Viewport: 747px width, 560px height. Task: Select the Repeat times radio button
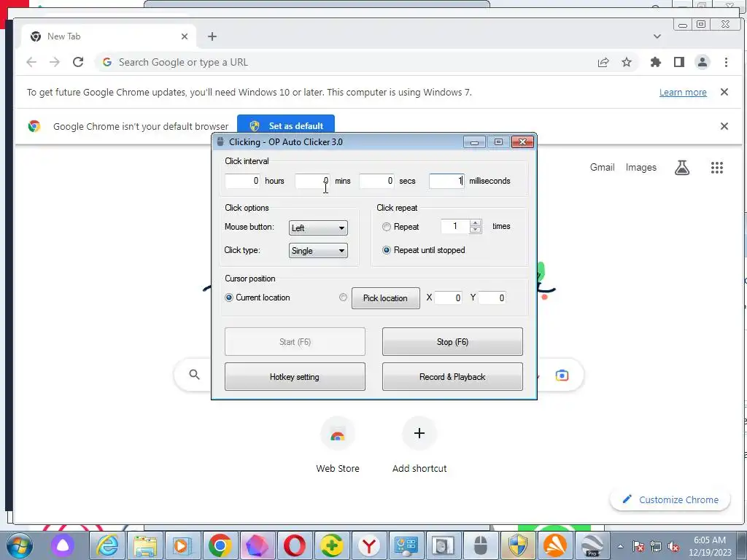click(387, 227)
